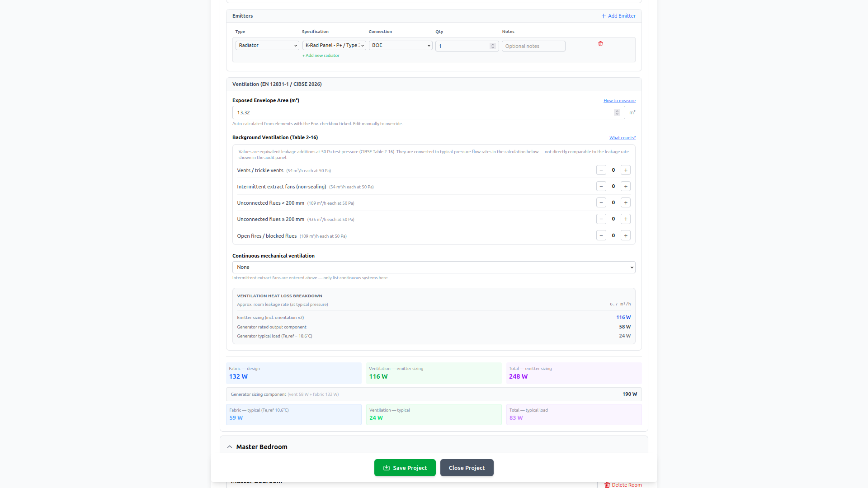The height and width of the screenshot is (488, 868).
Task: Click the Optional notes field
Action: coord(533,46)
